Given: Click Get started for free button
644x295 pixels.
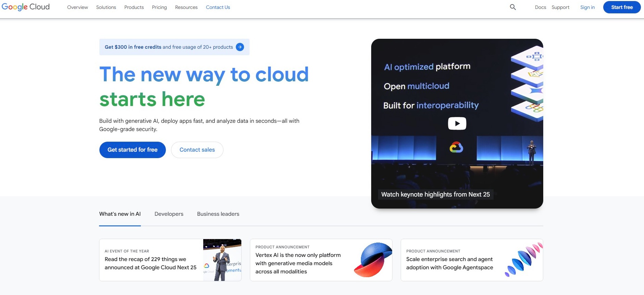Looking at the screenshot, I should click(132, 150).
